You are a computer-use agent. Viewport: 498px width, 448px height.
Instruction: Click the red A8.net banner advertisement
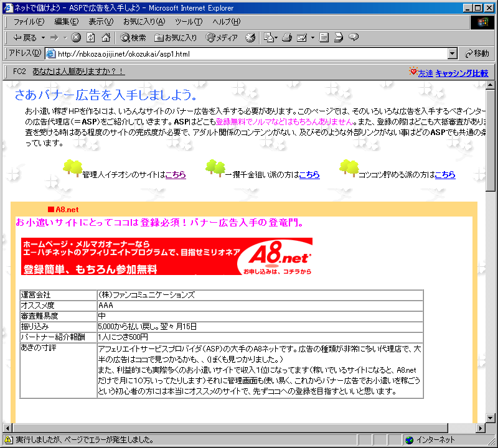(x=167, y=256)
